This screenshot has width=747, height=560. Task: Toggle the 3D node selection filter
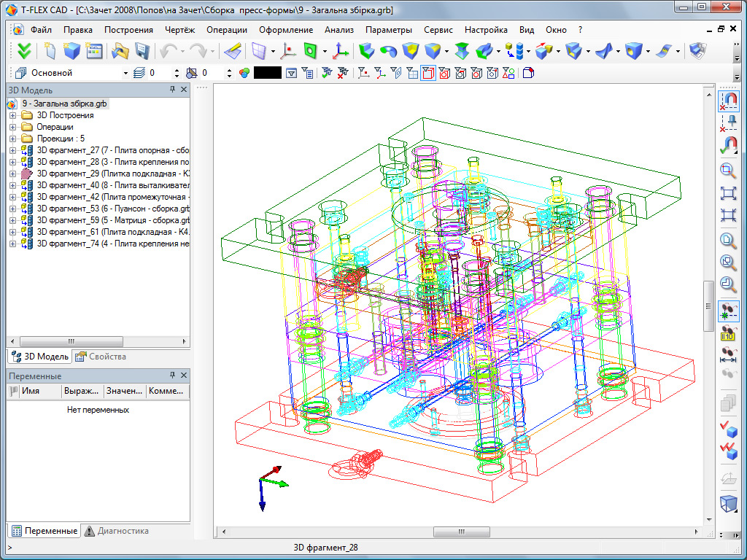[363, 73]
